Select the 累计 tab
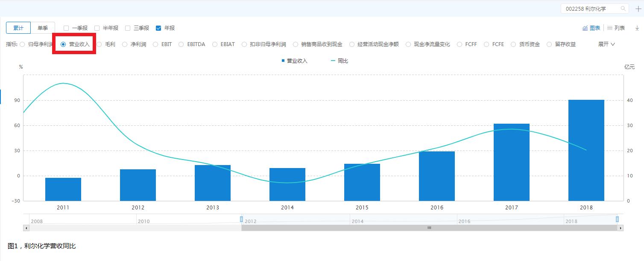 point(18,28)
